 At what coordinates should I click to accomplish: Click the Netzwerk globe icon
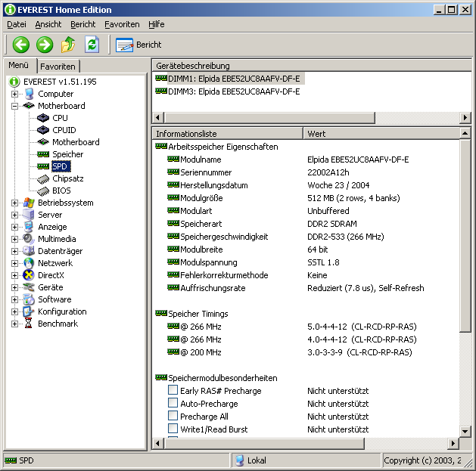[x=29, y=263]
